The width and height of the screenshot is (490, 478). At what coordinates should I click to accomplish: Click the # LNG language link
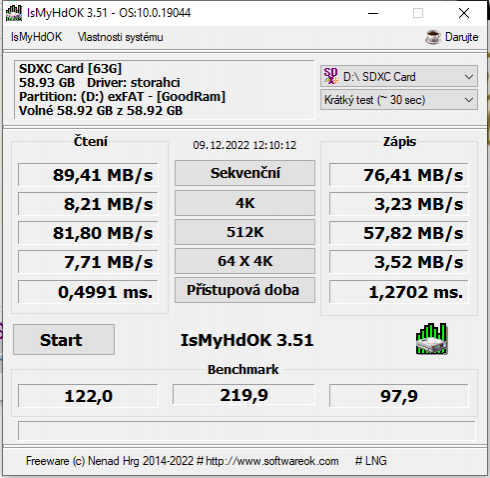click(x=371, y=461)
